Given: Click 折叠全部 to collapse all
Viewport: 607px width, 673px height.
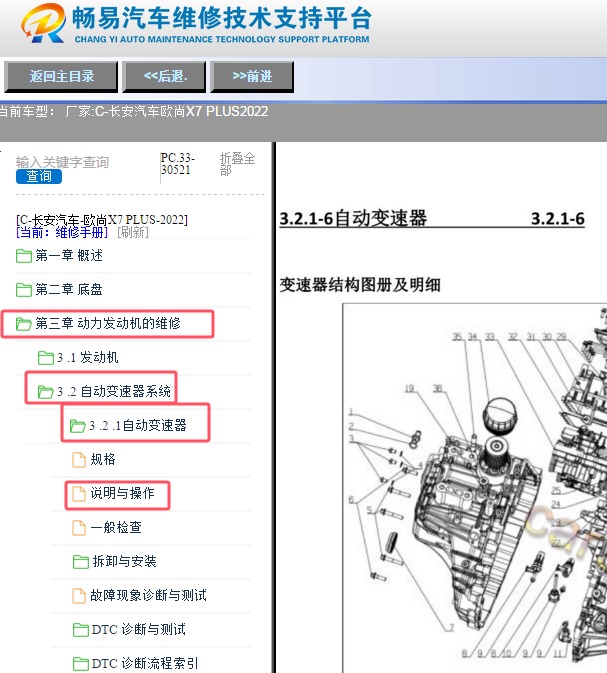Looking at the screenshot, I should 237,164.
